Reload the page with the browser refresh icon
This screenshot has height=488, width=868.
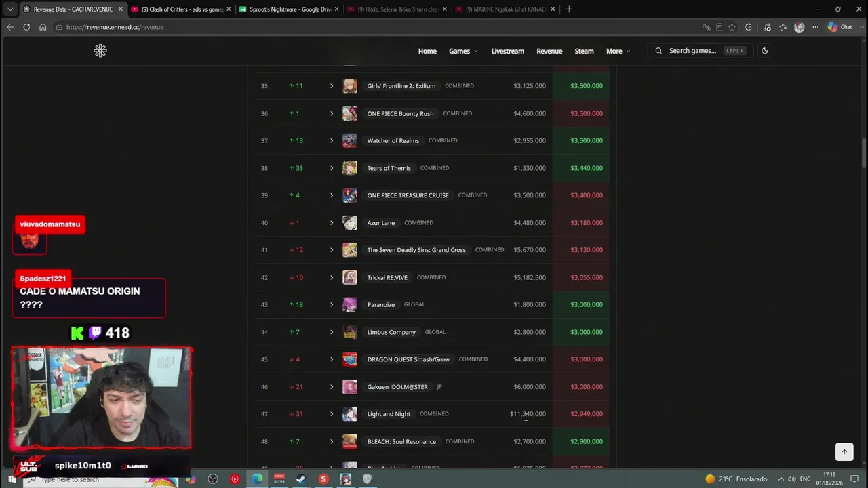(x=26, y=27)
